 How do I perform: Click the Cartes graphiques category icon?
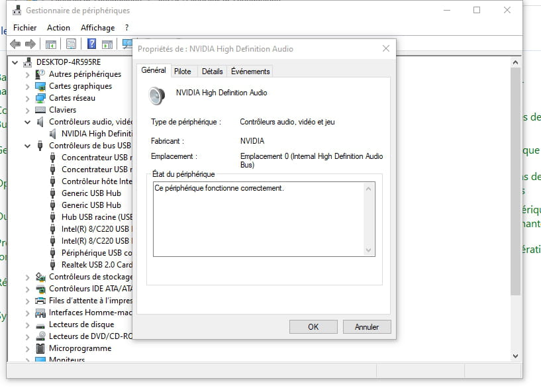pos(40,86)
